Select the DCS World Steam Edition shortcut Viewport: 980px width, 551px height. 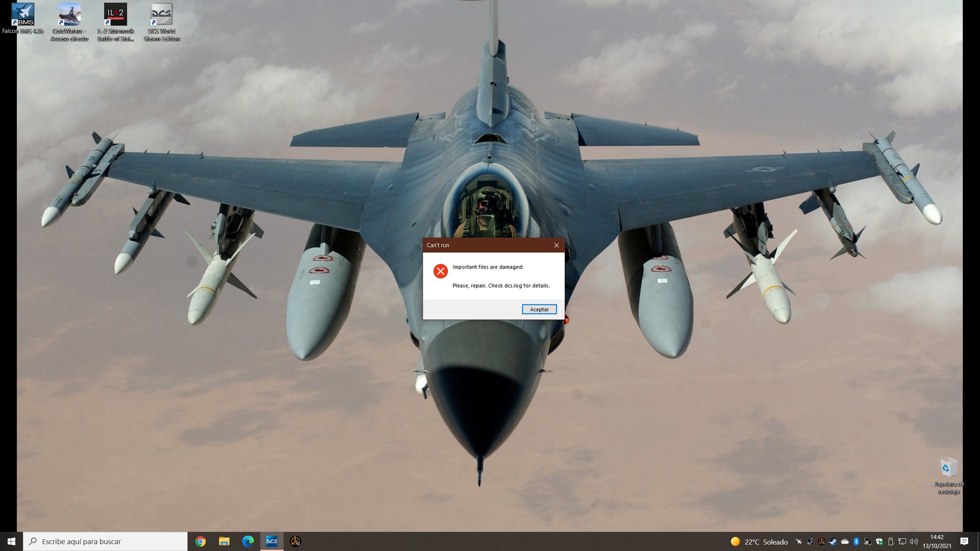162,22
